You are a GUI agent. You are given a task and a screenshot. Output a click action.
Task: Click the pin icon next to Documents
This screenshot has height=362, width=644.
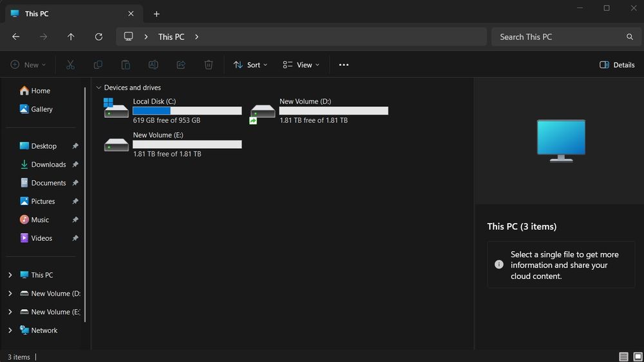pyautogui.click(x=75, y=183)
